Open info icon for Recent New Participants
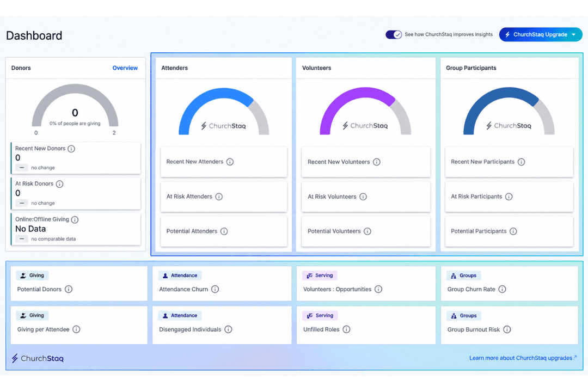Image resolution: width=588 pixels, height=392 pixels. pyautogui.click(x=521, y=162)
